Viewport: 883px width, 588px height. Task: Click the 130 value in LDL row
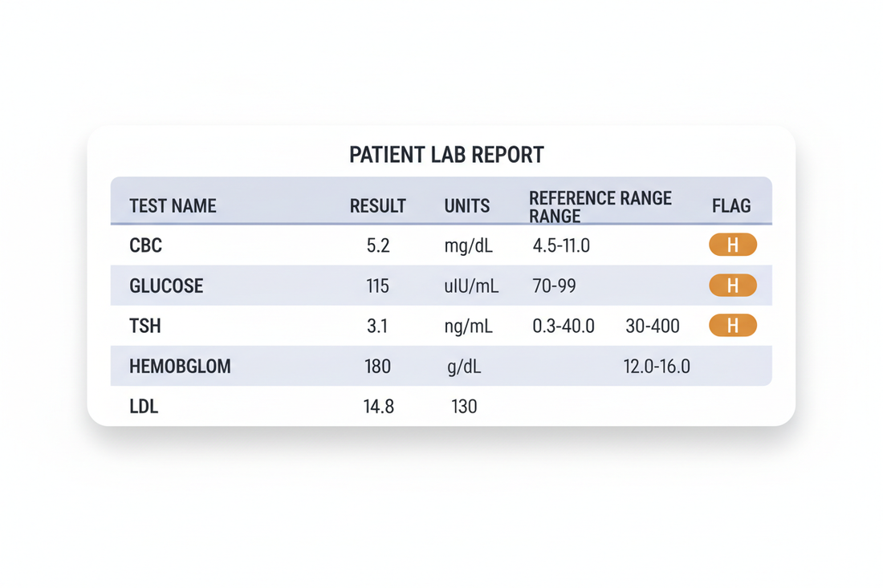click(x=464, y=406)
